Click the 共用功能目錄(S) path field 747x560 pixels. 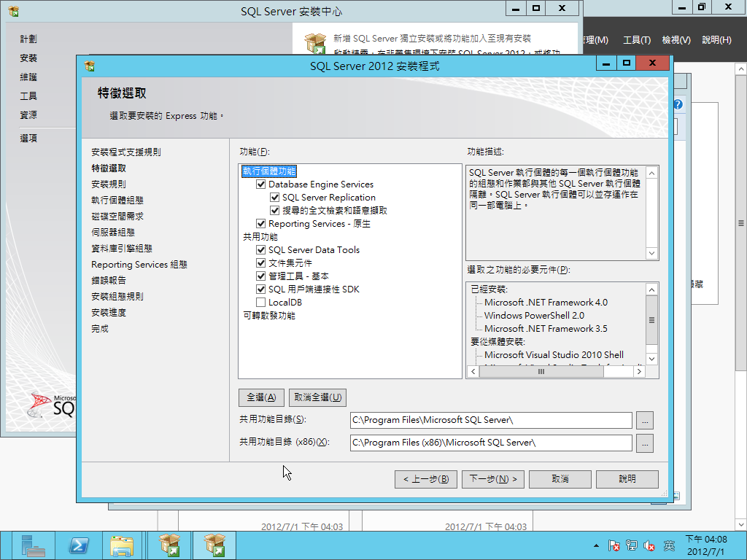(x=491, y=420)
